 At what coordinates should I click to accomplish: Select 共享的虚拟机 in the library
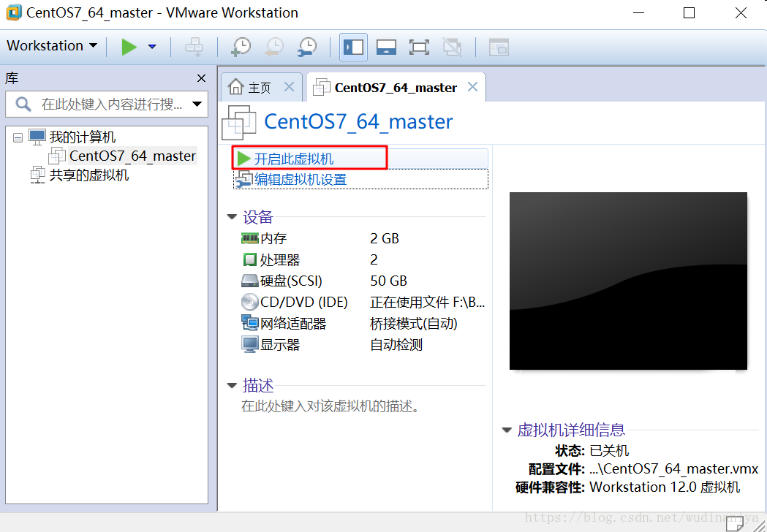89,175
